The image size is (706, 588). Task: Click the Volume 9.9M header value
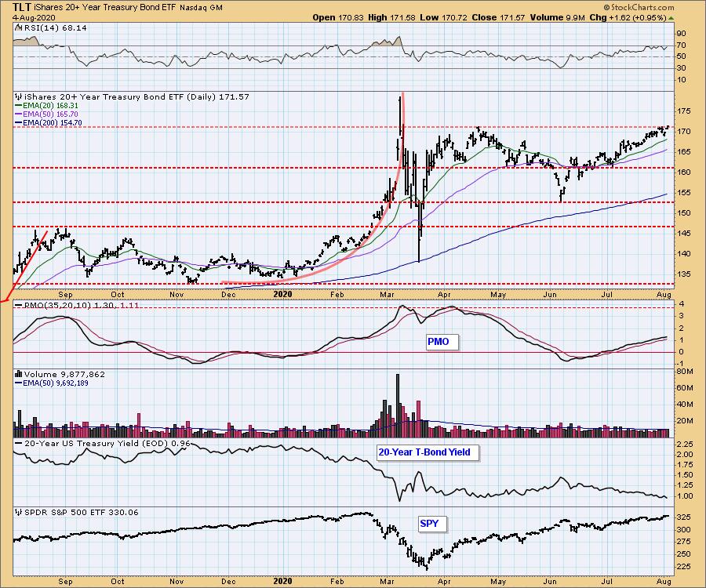(558, 17)
